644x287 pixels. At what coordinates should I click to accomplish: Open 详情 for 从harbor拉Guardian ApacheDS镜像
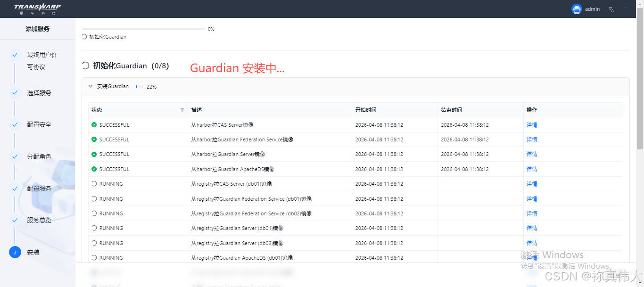tap(532, 169)
